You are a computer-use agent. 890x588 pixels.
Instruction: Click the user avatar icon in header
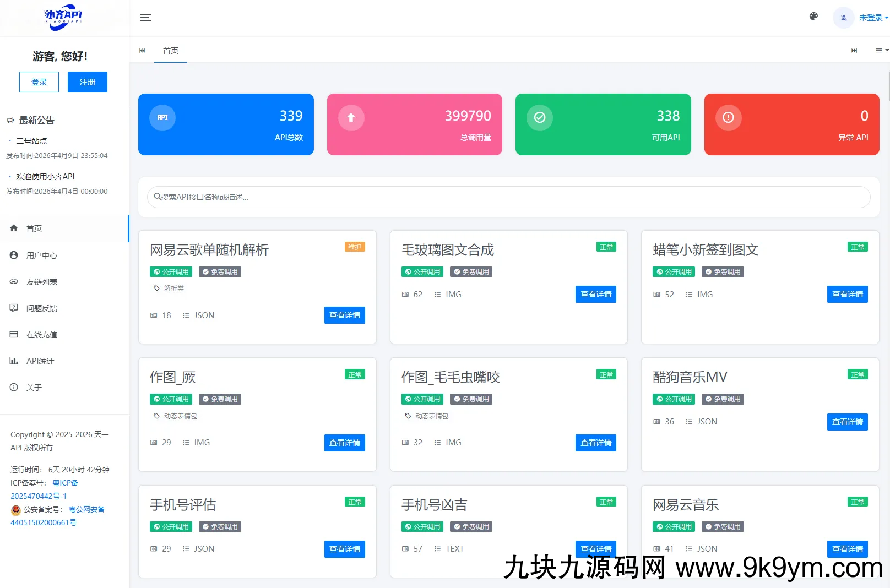pyautogui.click(x=843, y=18)
